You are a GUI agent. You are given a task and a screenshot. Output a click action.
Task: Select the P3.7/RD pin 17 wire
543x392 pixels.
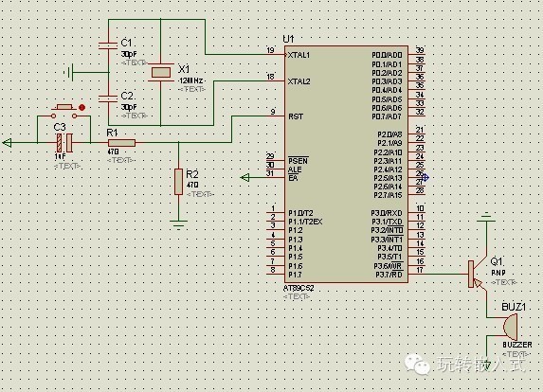[x=438, y=274]
